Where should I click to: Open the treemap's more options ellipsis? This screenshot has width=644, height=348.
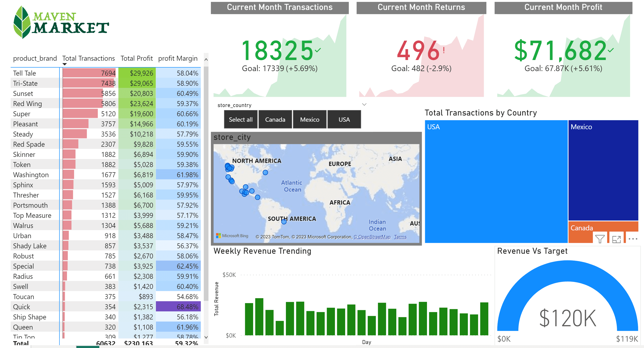[633, 239]
